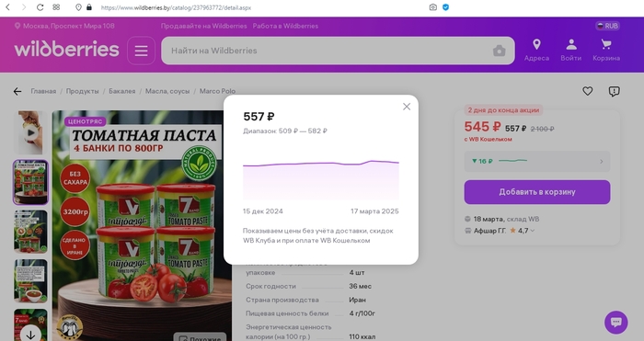The height and width of the screenshot is (341, 644).
Task: Expand seller rating 4,7 dropdown arrow
Action: tap(533, 231)
